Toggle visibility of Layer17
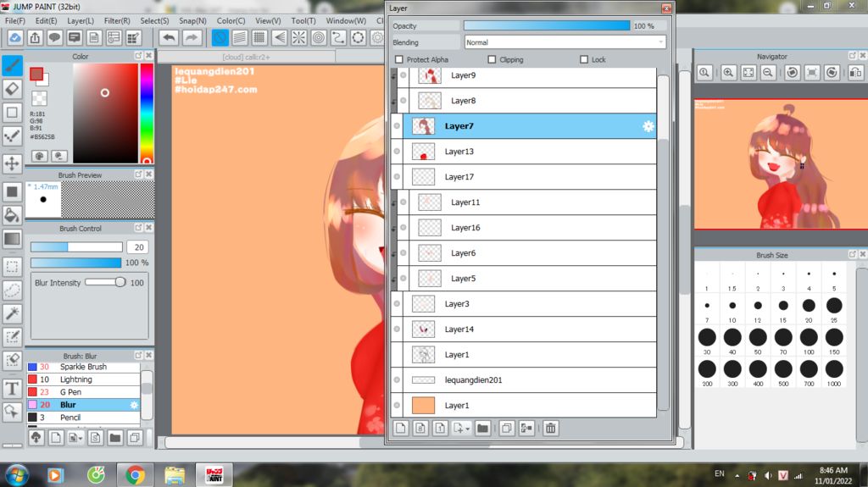The image size is (868, 487). point(397,176)
